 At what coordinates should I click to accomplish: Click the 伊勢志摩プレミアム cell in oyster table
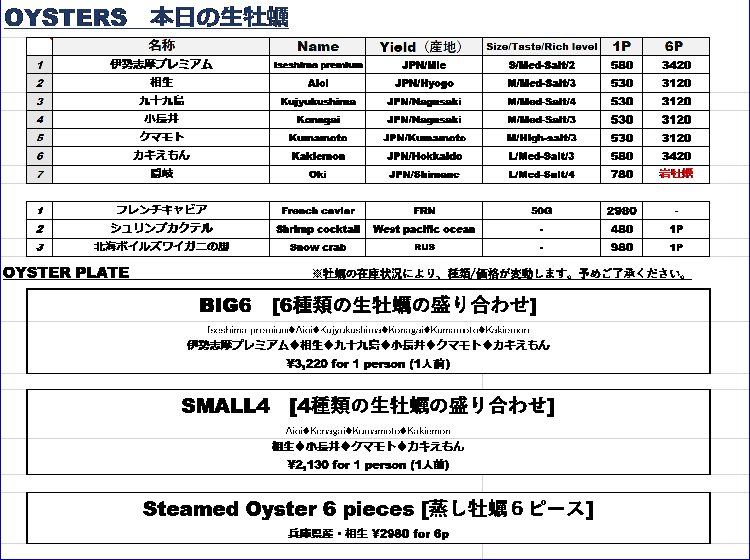pyautogui.click(x=161, y=65)
